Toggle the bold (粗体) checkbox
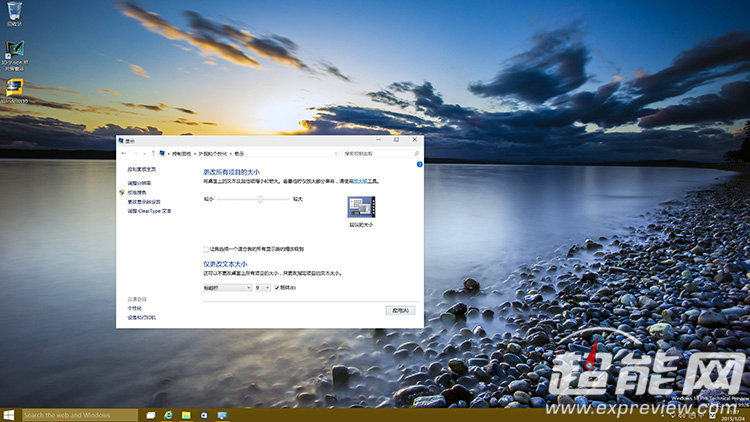 click(x=277, y=288)
